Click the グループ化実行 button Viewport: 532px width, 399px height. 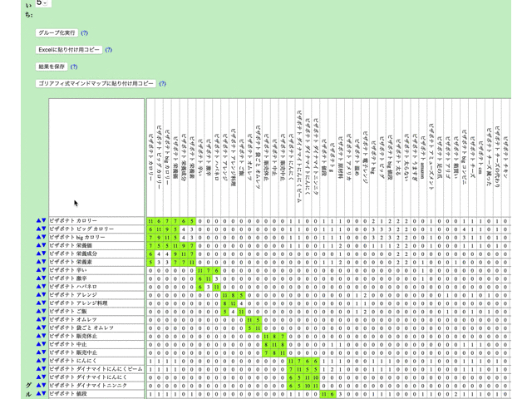coord(57,33)
